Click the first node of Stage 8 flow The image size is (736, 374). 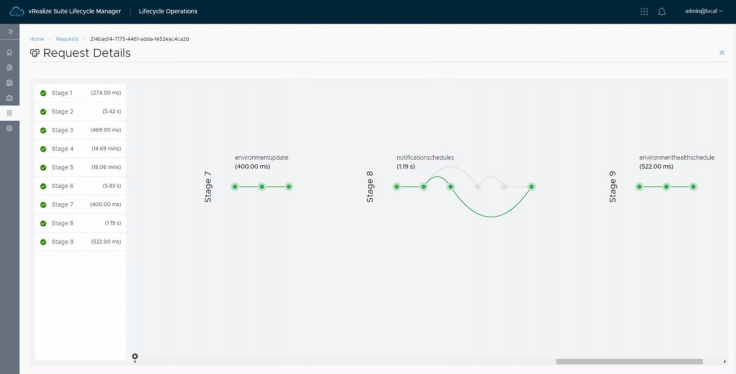tap(397, 187)
